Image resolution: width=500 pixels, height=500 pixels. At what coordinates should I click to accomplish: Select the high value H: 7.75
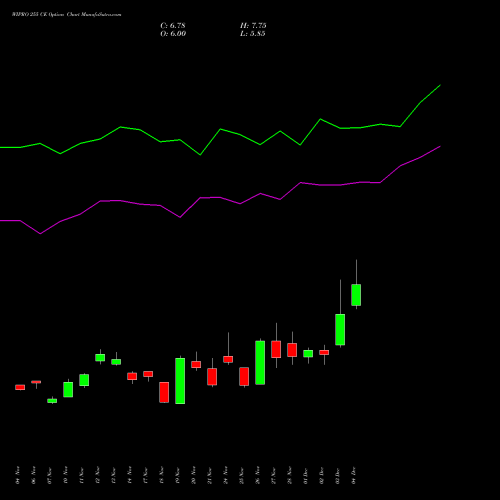tap(253, 26)
